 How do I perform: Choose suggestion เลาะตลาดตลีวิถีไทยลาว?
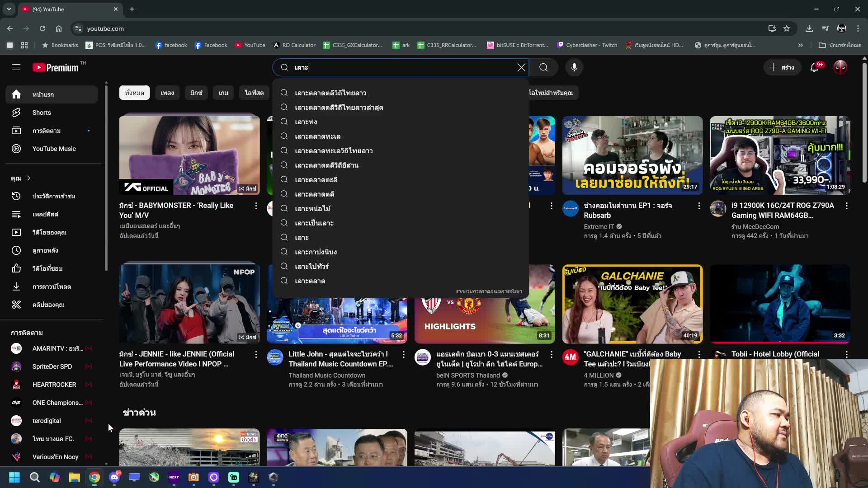(x=401, y=93)
